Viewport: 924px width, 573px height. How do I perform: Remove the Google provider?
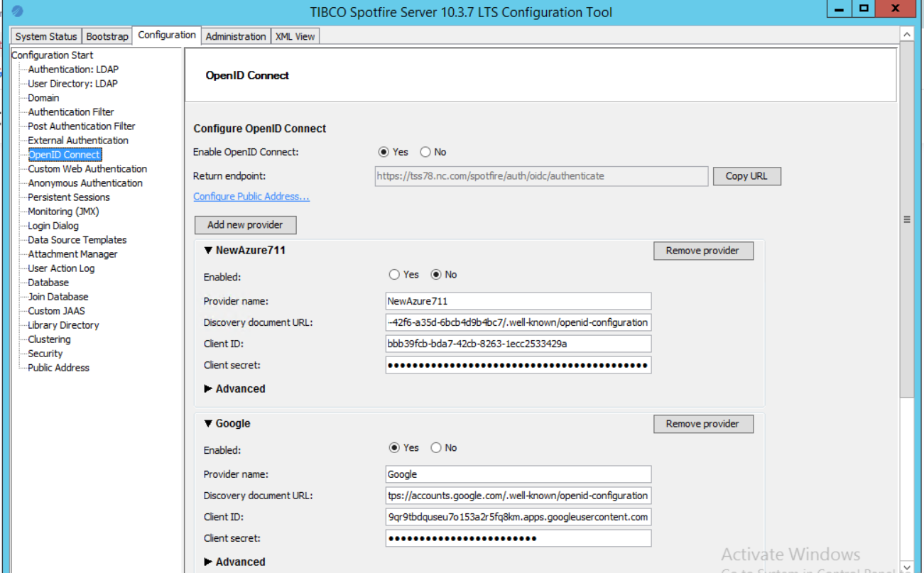[702, 424]
